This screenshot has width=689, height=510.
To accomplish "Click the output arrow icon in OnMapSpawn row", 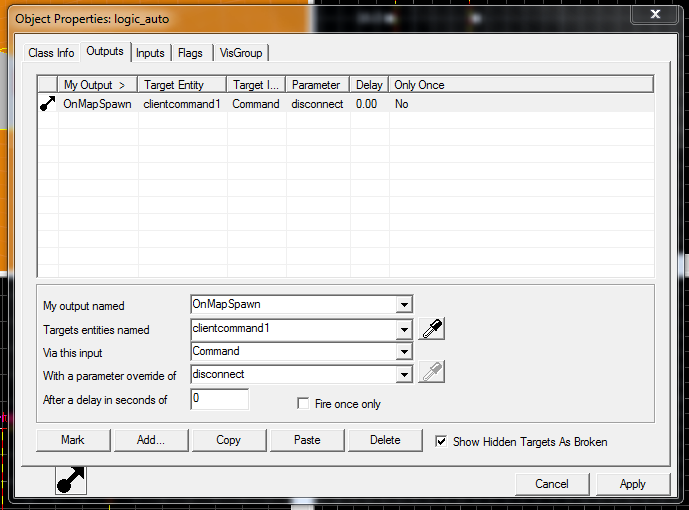I will (47, 104).
